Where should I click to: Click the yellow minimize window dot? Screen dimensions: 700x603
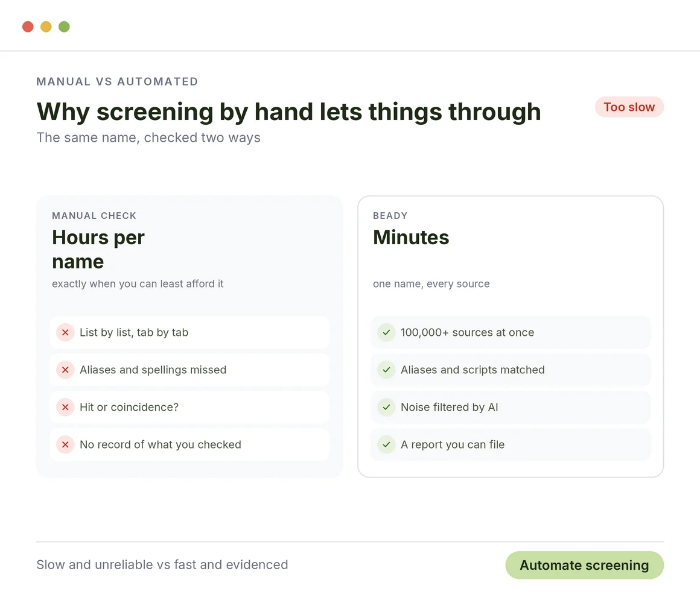tap(46, 27)
